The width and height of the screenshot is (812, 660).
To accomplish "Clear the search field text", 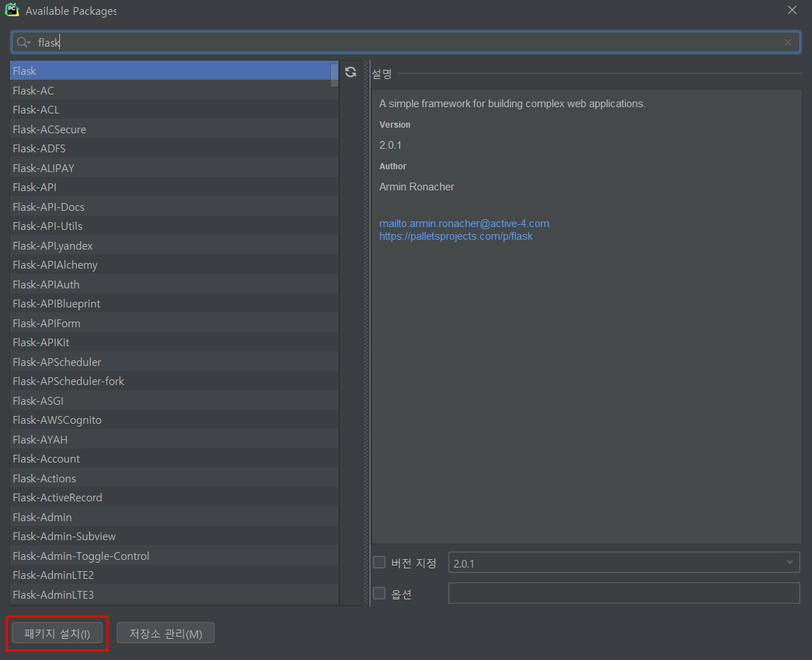I will (x=787, y=42).
